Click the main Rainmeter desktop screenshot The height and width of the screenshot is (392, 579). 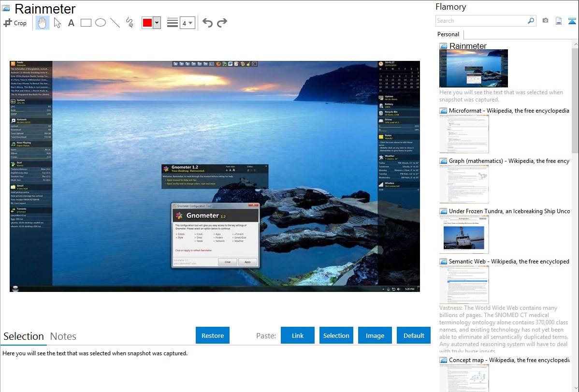[x=215, y=176]
